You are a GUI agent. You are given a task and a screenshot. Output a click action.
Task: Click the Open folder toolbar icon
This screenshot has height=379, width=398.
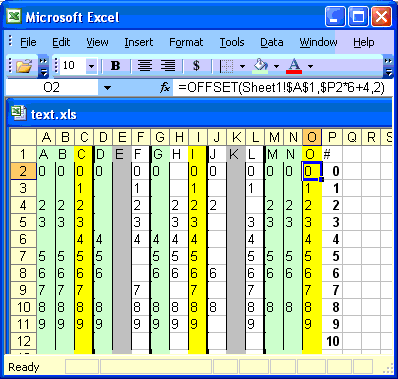pos(24,66)
